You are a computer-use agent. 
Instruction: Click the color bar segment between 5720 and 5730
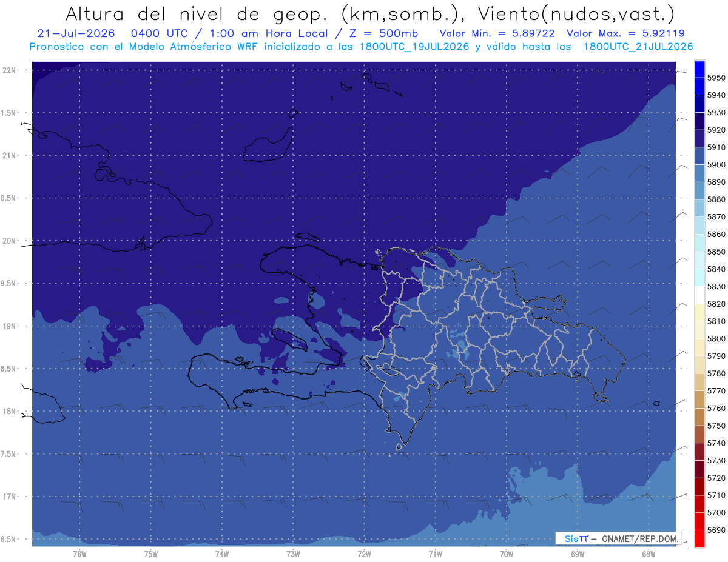coord(699,469)
